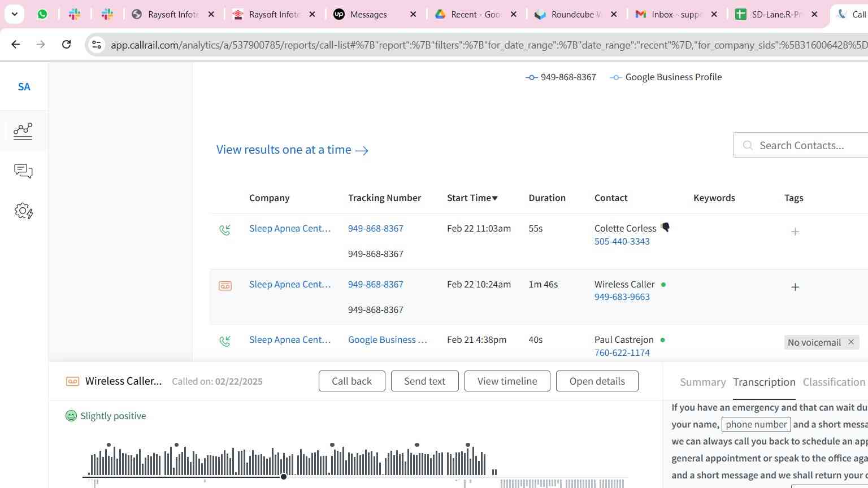
Task: Select the Transcription tab
Action: [764, 382]
